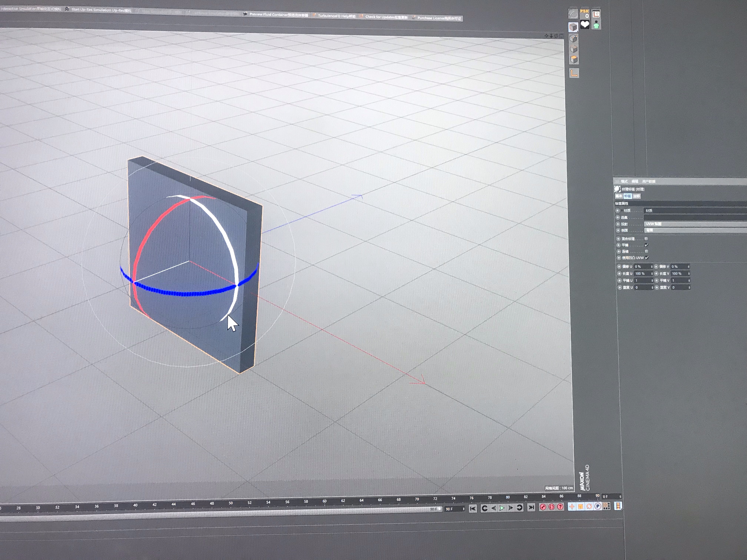Switch to the 坐标 tab
This screenshot has height=560, width=747.
637,196
